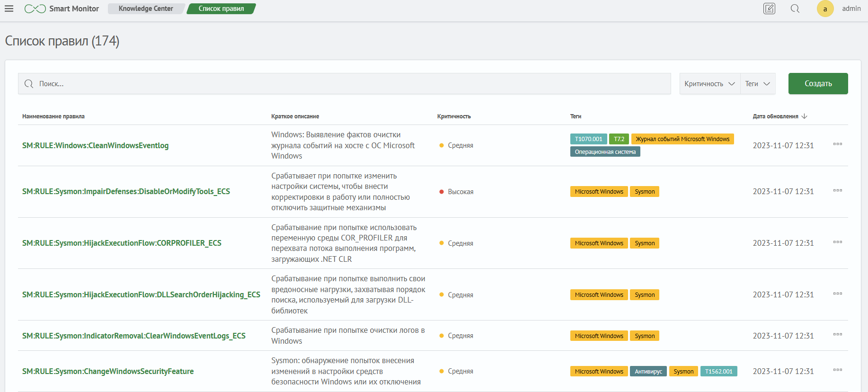Image resolution: width=868 pixels, height=392 pixels.
Task: Click the Антивирус tag
Action: coord(648,371)
